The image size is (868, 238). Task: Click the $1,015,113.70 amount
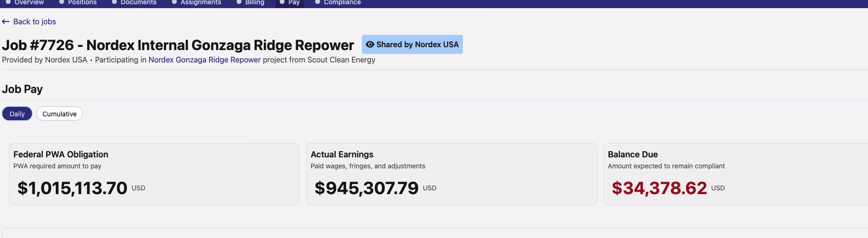click(72, 188)
